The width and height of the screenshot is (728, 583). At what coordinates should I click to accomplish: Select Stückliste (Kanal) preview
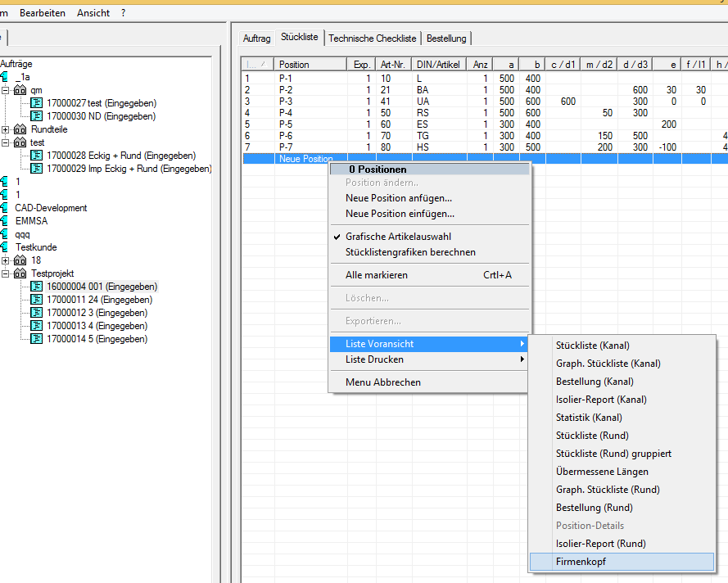[622, 346]
